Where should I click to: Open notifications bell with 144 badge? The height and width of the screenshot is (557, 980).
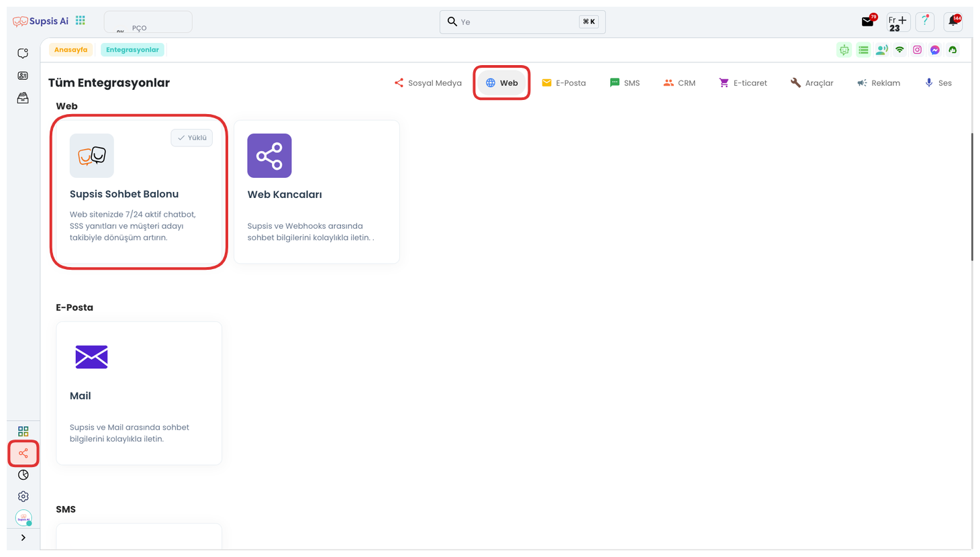pos(953,21)
